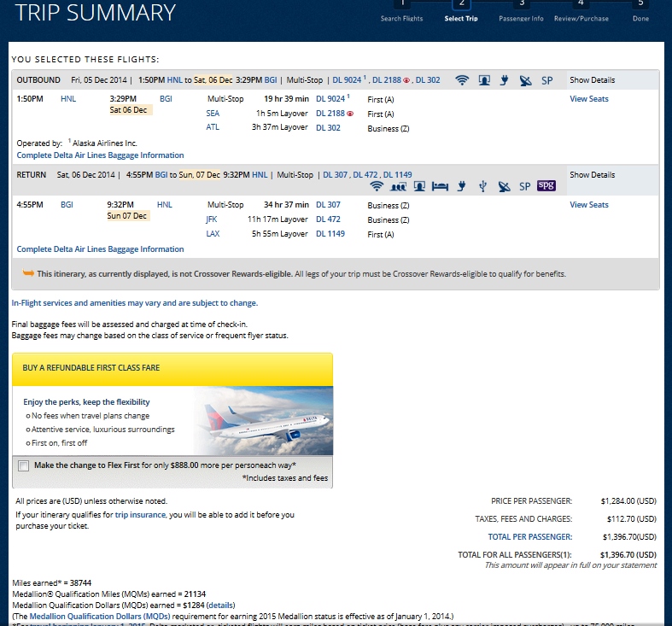Check the Flex First upgrade checkbox
Image resolution: width=672 pixels, height=626 pixels.
point(23,465)
